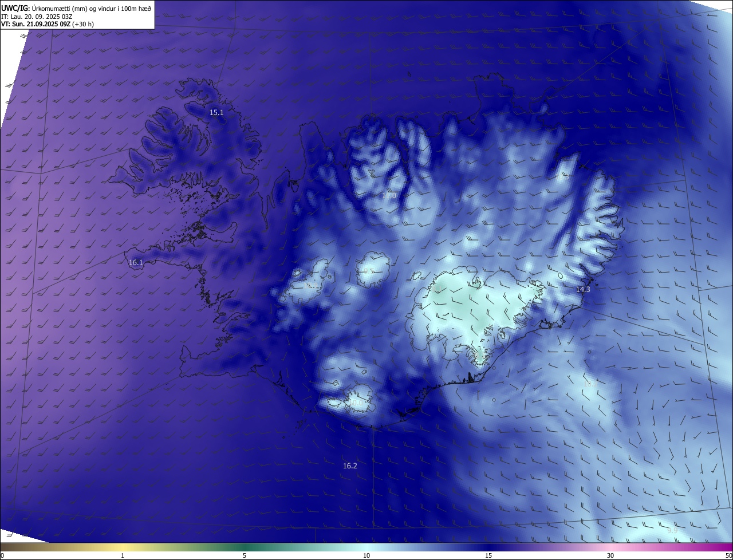
Task: Select the 16.1 value label on the map
Action: click(x=136, y=263)
